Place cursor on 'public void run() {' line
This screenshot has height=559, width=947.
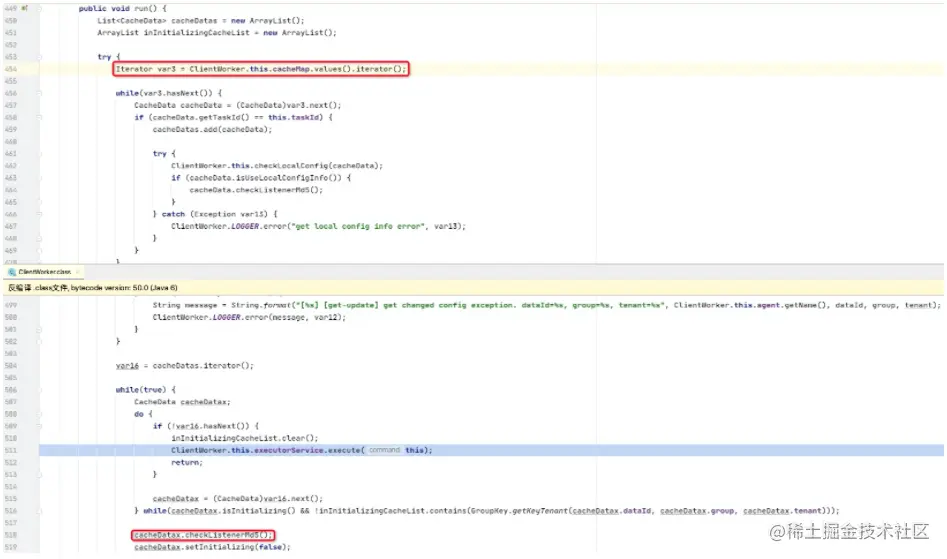click(x=122, y=8)
